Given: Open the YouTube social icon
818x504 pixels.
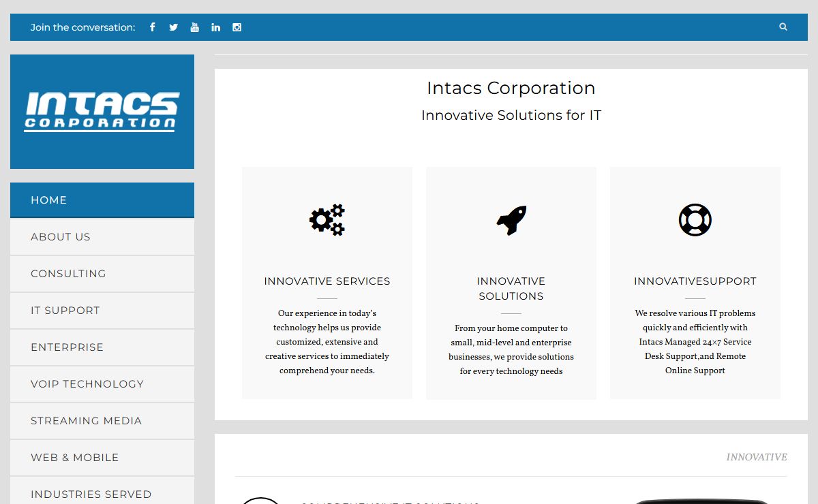Looking at the screenshot, I should coord(194,27).
